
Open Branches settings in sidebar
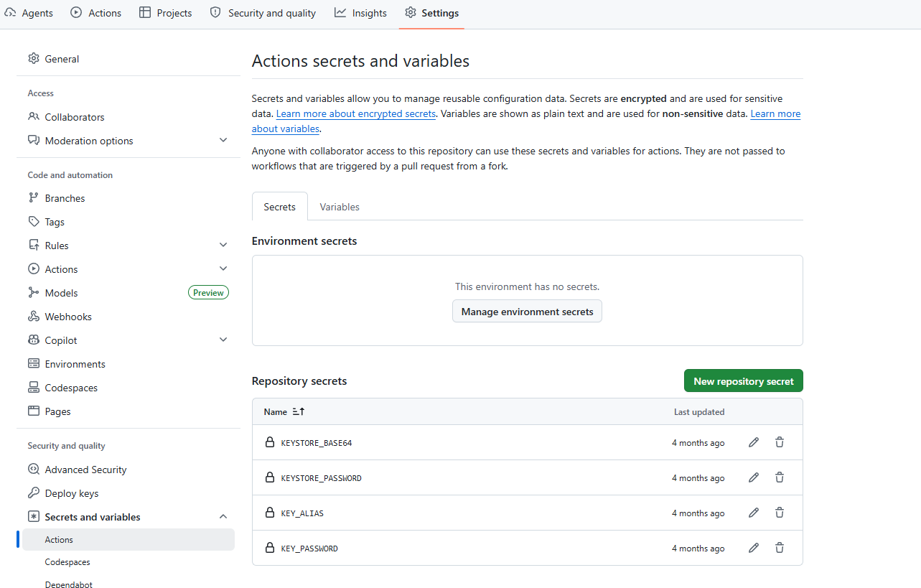(x=65, y=198)
